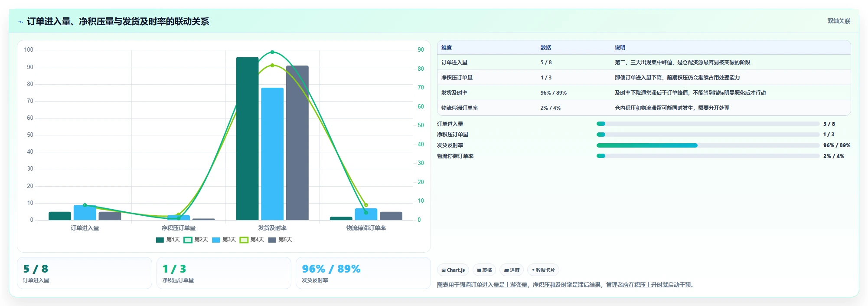This screenshot has height=306, width=868.
Task: Click the 说明 table column header
Action: 620,48
